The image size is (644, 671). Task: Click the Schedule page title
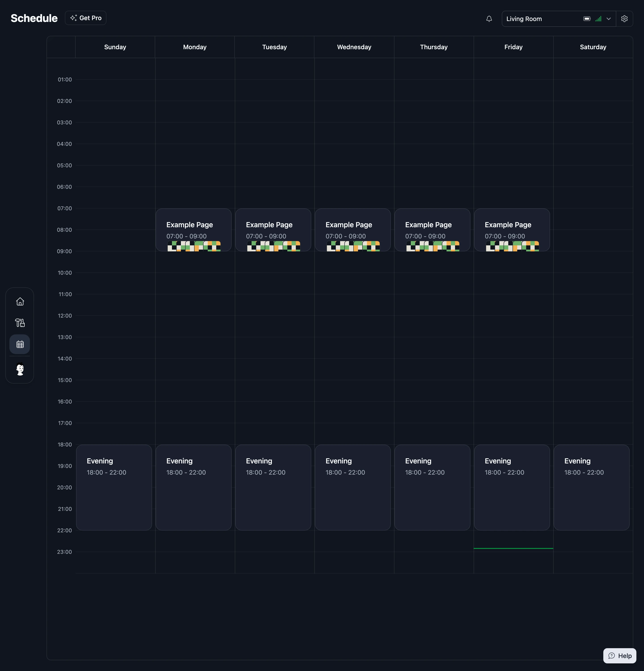click(34, 18)
